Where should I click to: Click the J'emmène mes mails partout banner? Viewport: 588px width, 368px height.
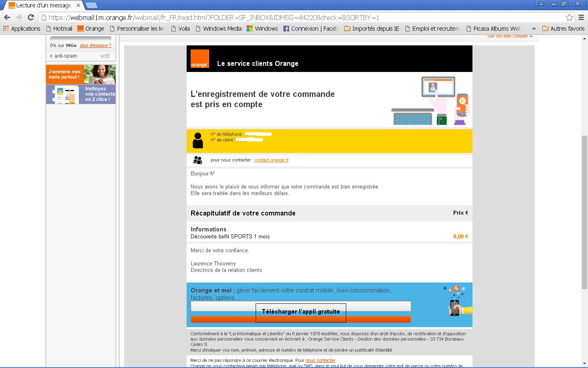81,74
